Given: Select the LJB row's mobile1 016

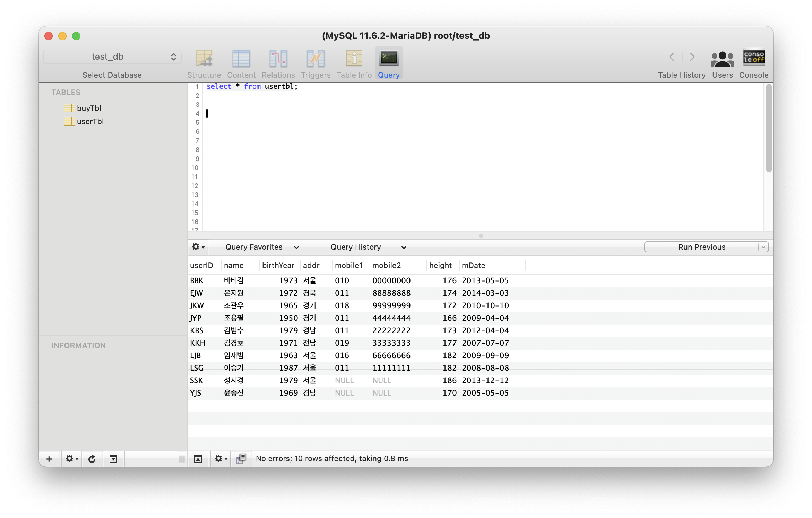Looking at the screenshot, I should coord(342,355).
